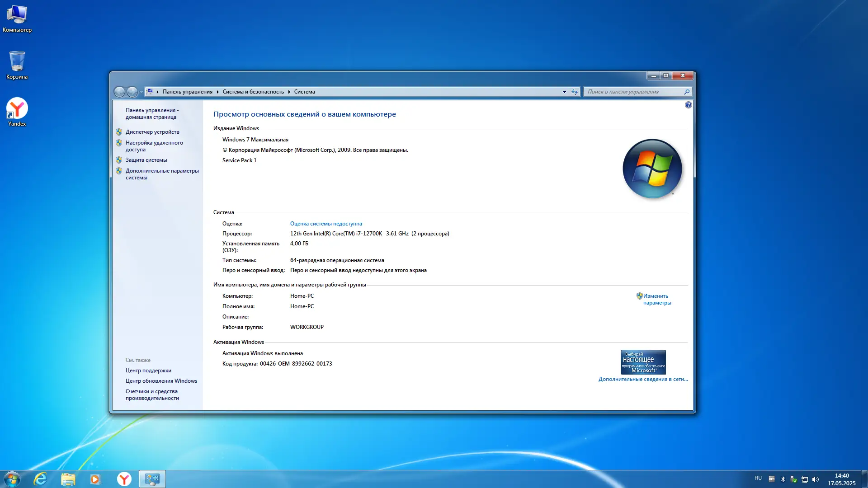Click the address bar refresh button
The image size is (868, 488).
(x=574, y=92)
